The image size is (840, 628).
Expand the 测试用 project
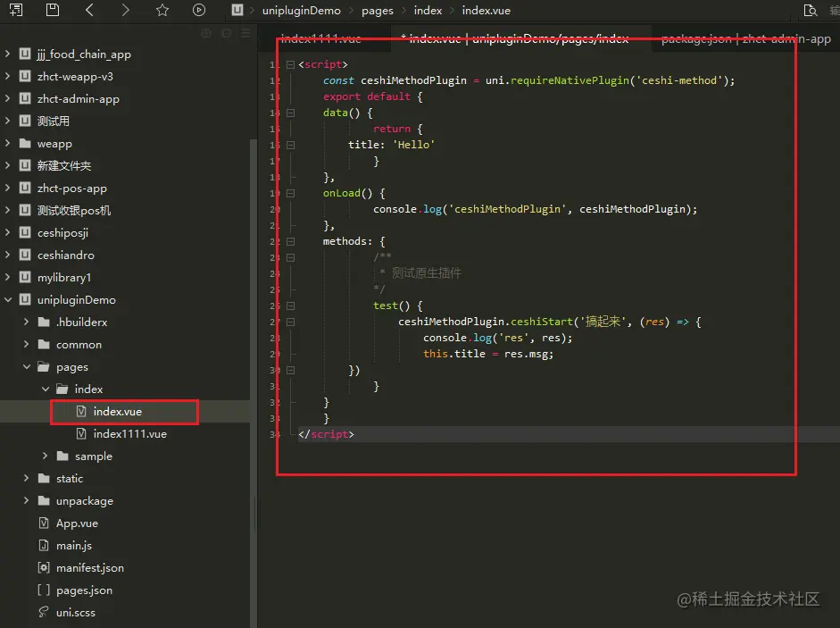pos(7,121)
